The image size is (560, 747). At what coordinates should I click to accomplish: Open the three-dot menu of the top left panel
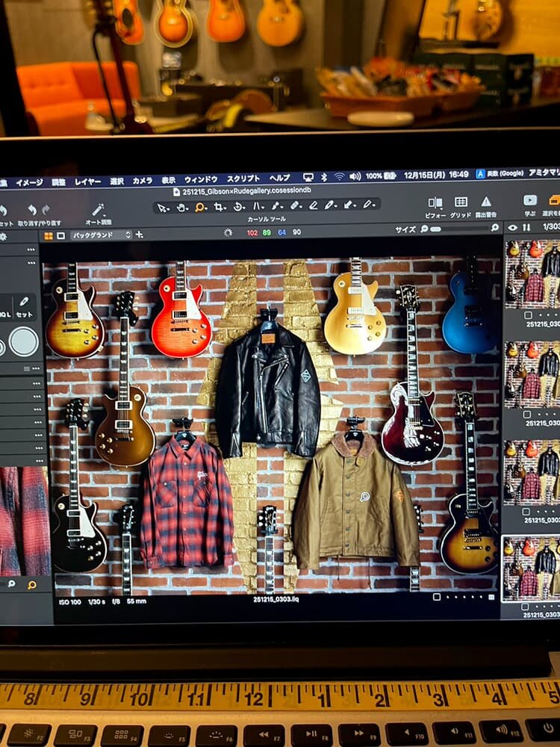(31, 249)
